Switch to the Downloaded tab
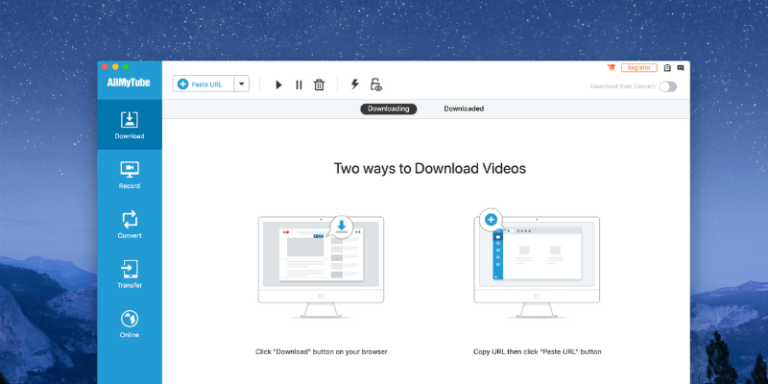Image resolution: width=768 pixels, height=384 pixels. (x=464, y=109)
